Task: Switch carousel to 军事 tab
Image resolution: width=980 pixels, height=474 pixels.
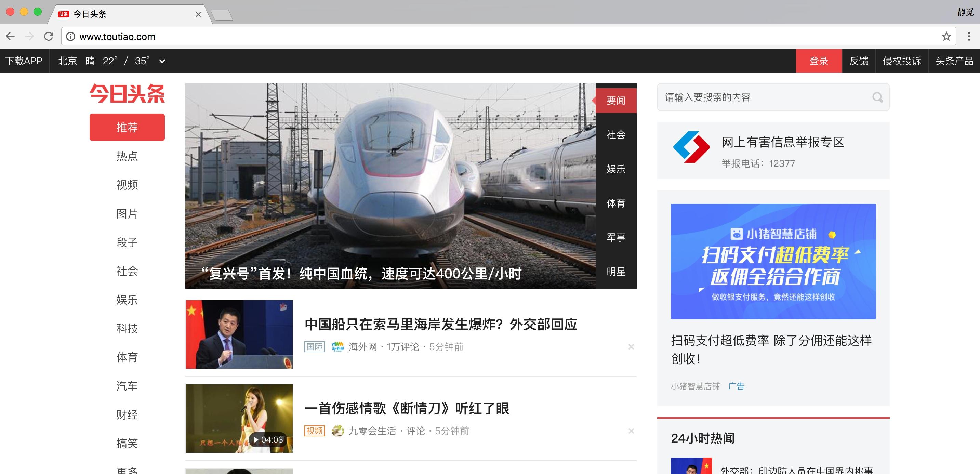Action: (616, 237)
